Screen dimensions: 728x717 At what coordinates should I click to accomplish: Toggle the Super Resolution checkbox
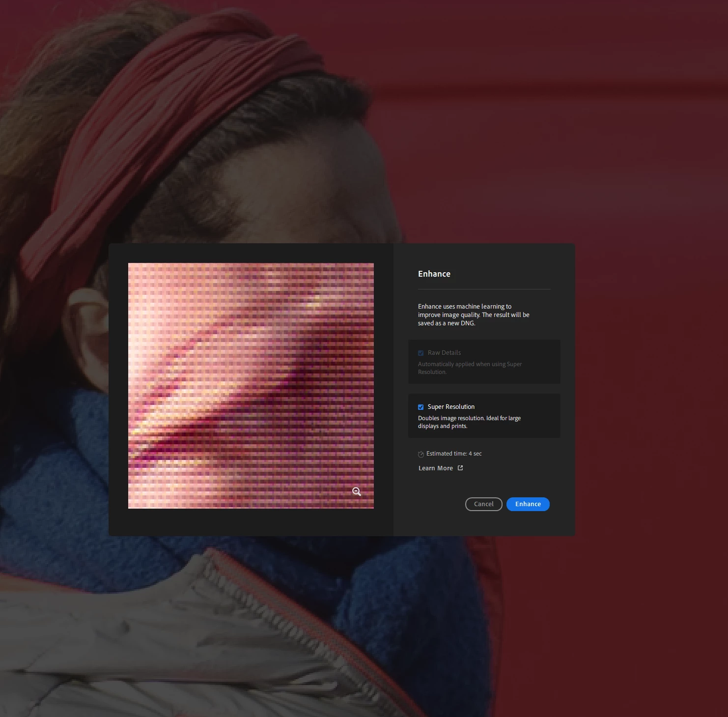(x=420, y=407)
